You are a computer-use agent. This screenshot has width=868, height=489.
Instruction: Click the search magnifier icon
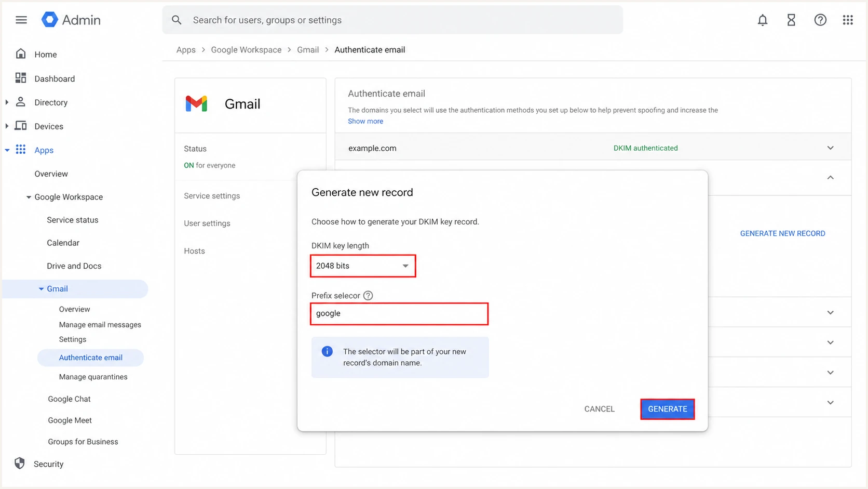(x=177, y=20)
